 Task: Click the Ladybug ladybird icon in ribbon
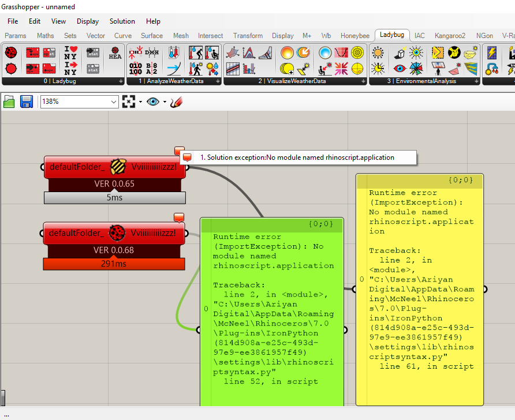coord(11,52)
